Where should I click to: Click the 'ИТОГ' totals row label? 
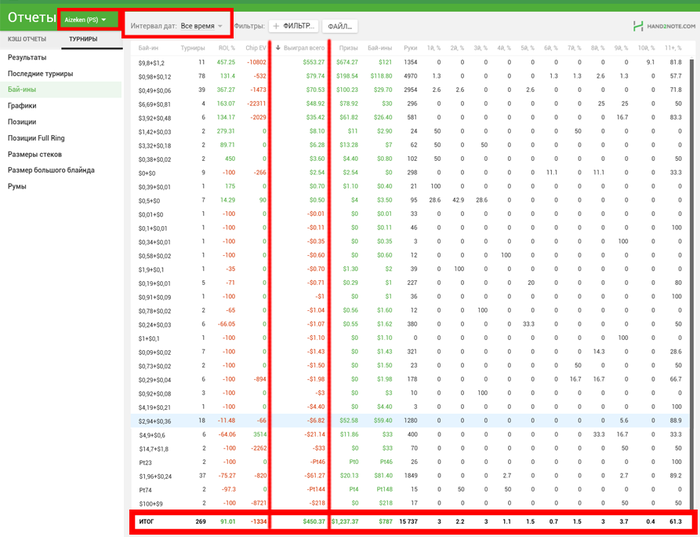point(146,521)
